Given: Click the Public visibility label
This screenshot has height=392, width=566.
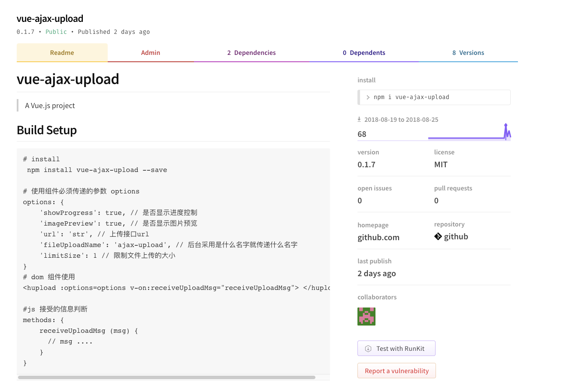Looking at the screenshot, I should point(56,32).
